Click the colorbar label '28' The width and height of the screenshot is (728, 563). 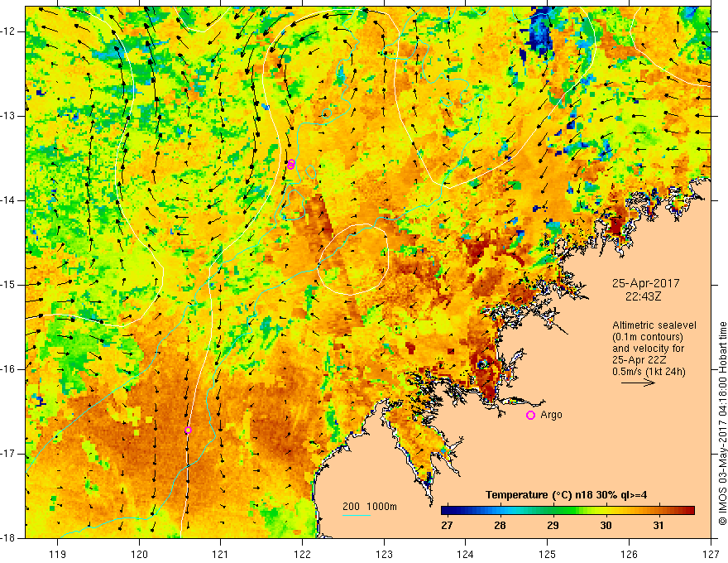coord(500,526)
